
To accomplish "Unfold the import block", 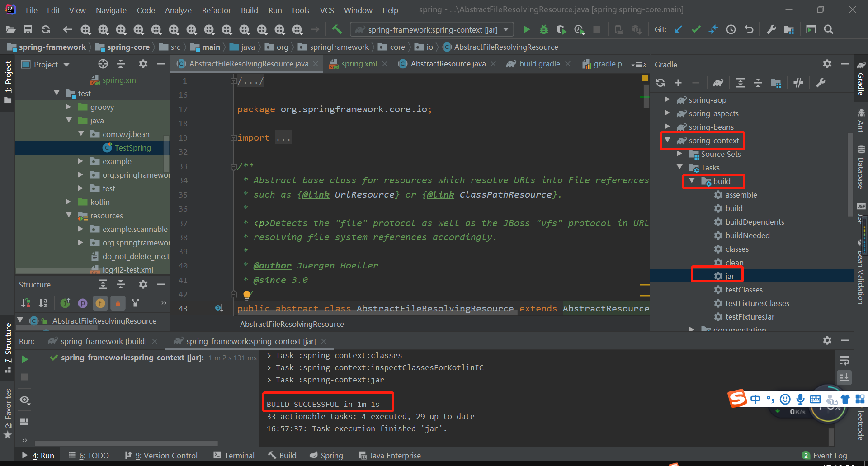I will pos(233,137).
